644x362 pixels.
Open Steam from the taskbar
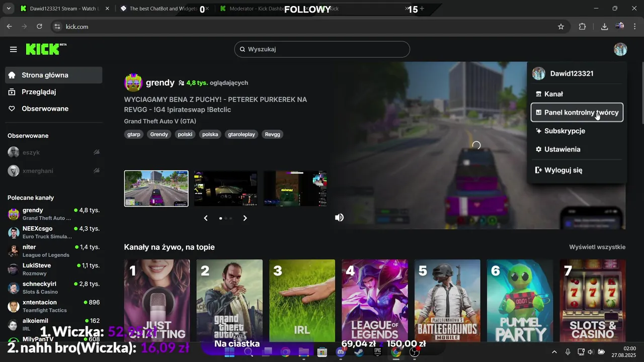point(359,352)
